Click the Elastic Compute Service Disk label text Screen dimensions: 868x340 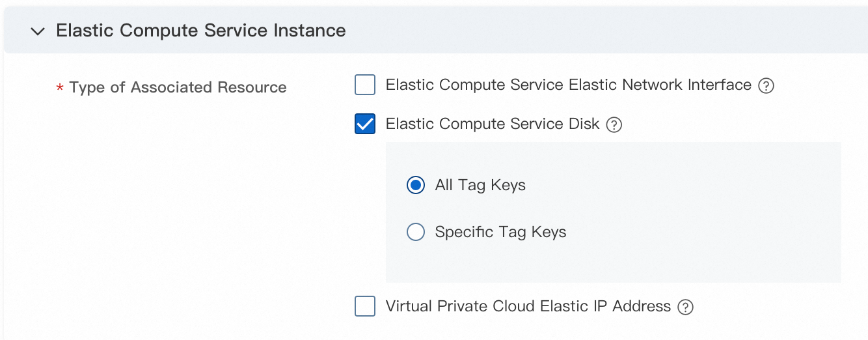pos(492,124)
